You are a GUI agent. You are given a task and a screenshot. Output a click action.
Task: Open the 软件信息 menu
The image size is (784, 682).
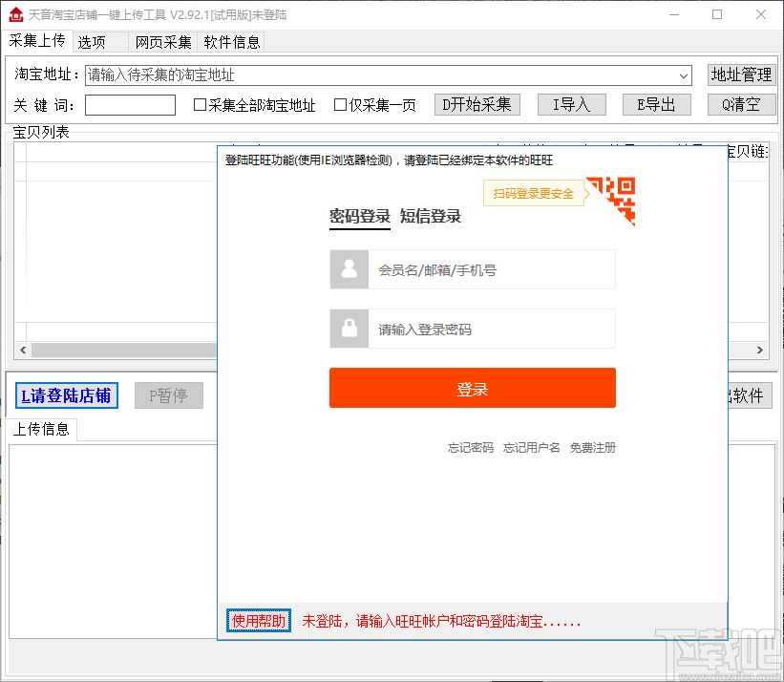233,42
